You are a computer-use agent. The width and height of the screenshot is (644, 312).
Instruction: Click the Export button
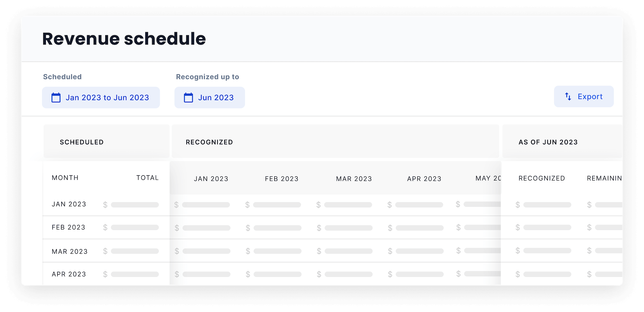click(584, 96)
